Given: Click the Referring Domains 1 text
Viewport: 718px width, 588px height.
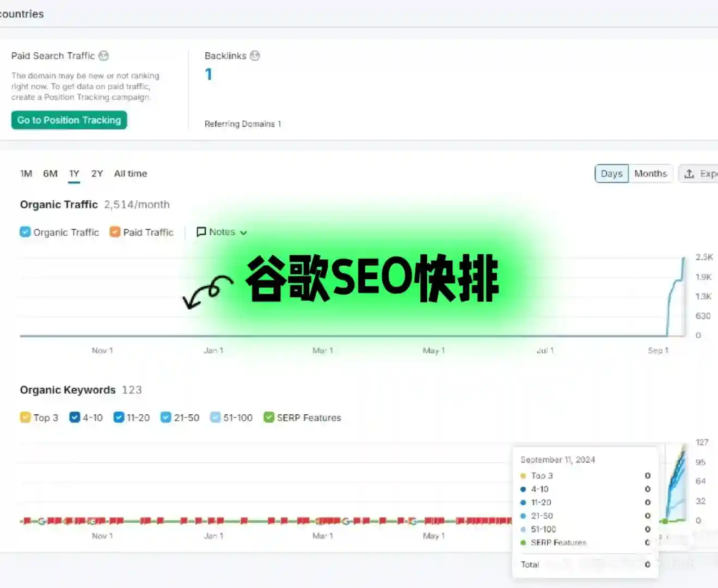Looking at the screenshot, I should click(x=243, y=124).
